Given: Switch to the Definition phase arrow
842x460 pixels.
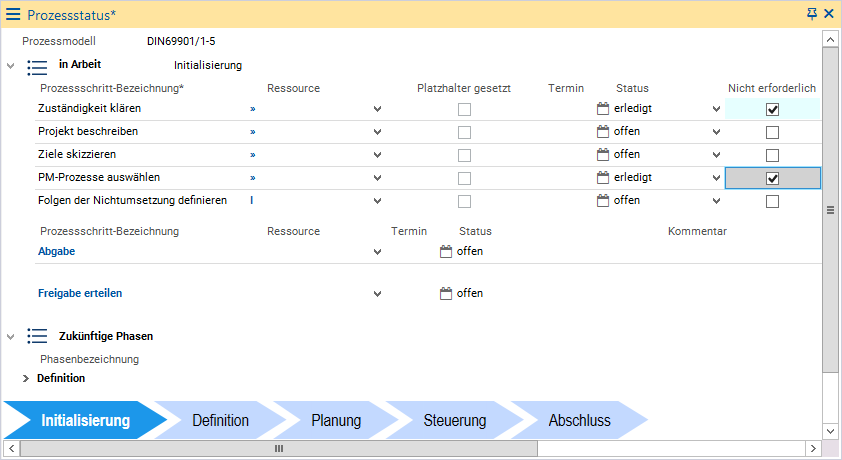Looking at the screenshot, I should tap(220, 420).
